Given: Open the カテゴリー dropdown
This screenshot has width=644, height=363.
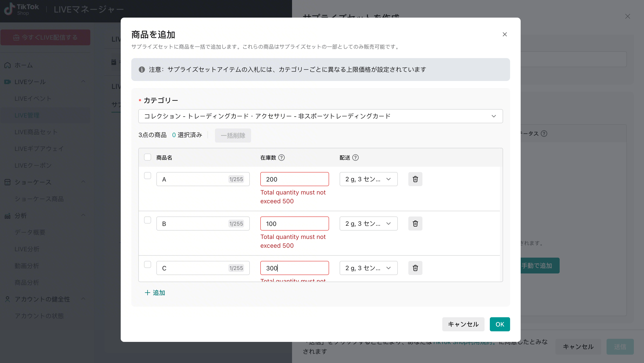Looking at the screenshot, I should (320, 116).
